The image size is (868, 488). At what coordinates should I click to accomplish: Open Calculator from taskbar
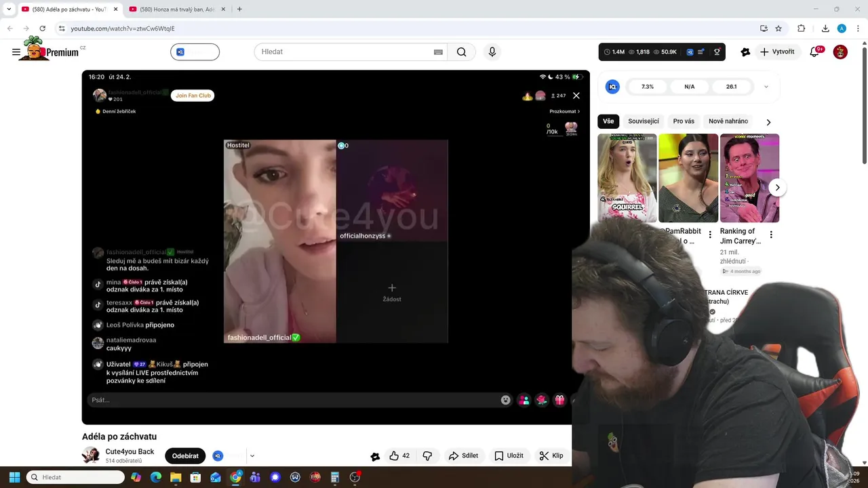point(334,477)
